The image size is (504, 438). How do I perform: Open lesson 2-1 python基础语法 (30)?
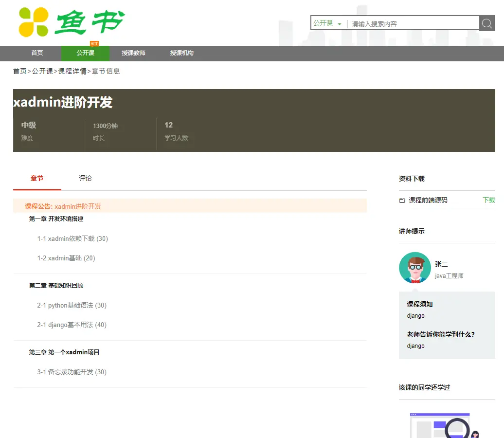pyautogui.click(x=72, y=305)
